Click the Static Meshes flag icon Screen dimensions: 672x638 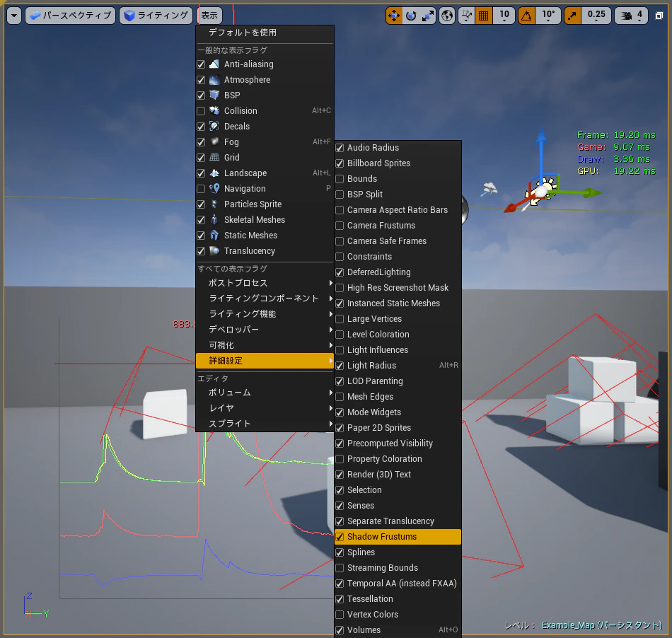[214, 236]
